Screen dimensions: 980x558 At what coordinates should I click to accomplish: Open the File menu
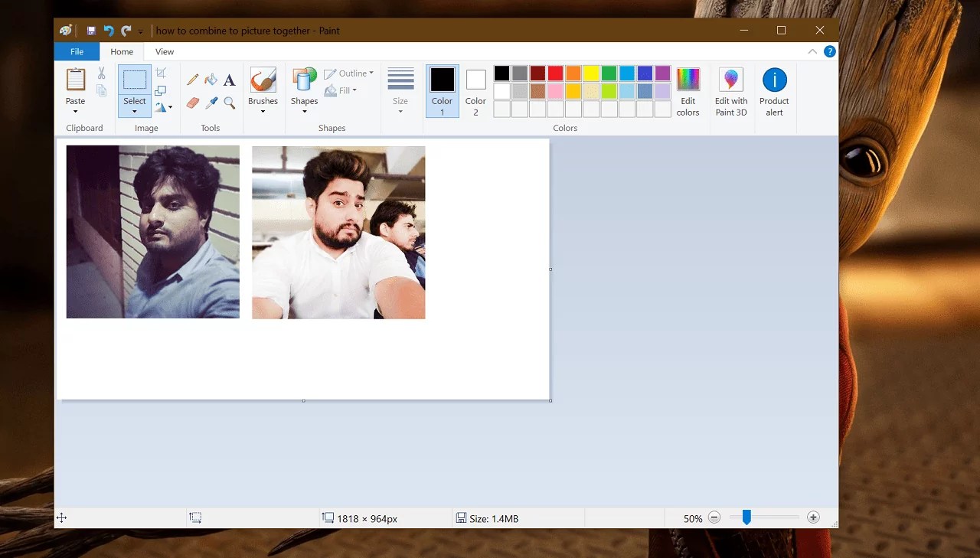coord(77,52)
